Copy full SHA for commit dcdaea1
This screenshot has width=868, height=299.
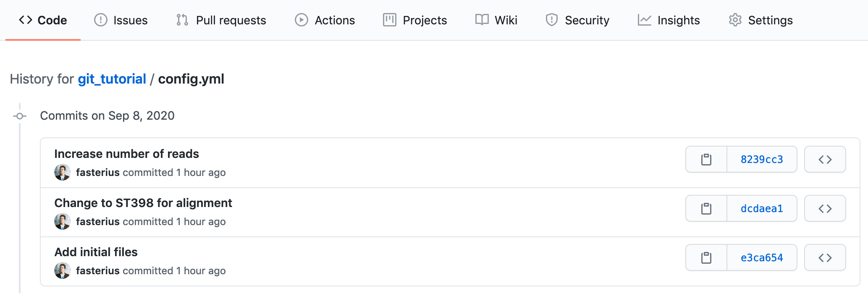pyautogui.click(x=706, y=209)
